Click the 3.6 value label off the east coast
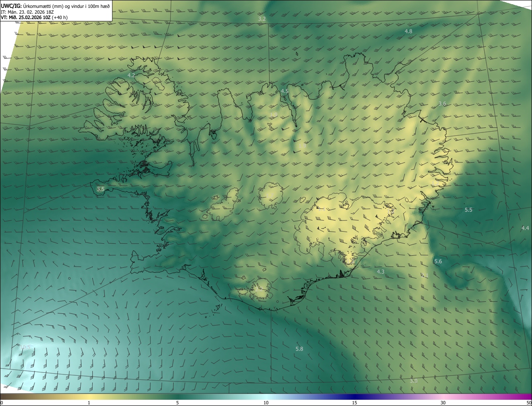Image resolution: width=532 pixels, height=406 pixels. (442, 104)
